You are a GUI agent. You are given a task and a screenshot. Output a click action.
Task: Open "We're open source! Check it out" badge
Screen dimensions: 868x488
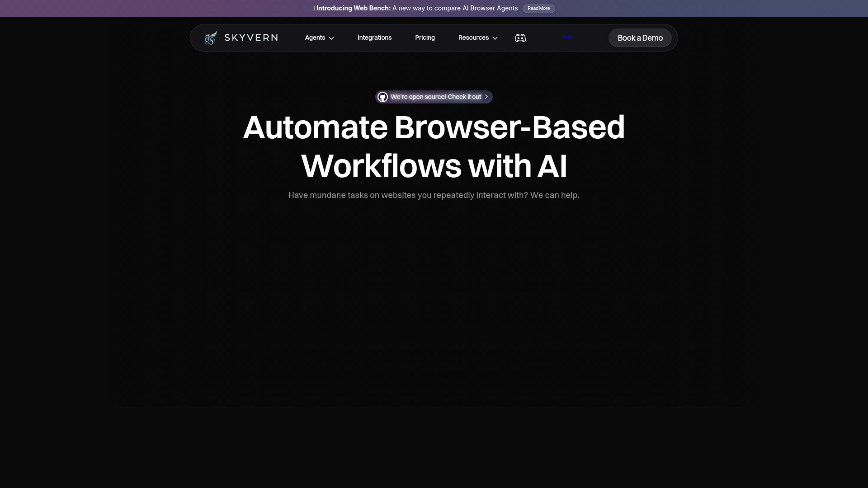[434, 97]
